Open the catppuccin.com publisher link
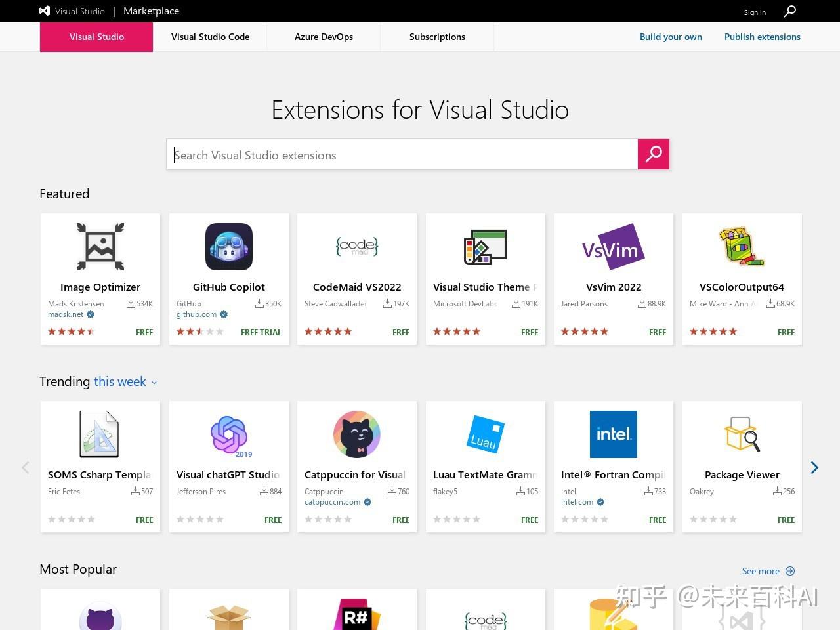 point(332,502)
